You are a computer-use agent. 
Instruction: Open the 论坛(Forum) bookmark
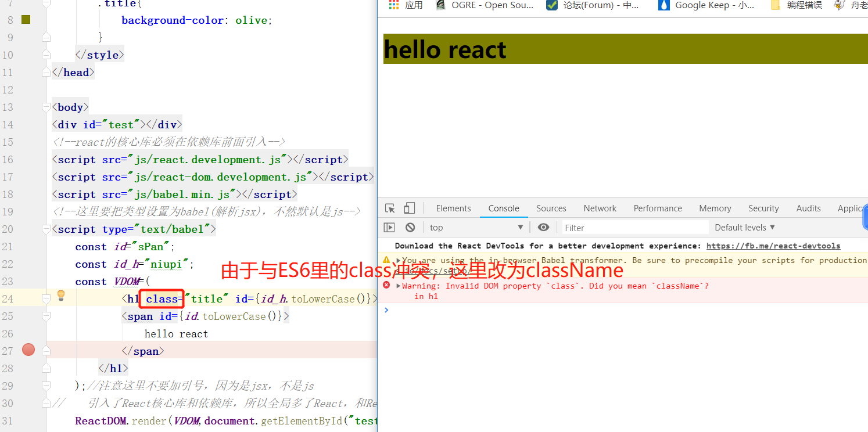593,5
